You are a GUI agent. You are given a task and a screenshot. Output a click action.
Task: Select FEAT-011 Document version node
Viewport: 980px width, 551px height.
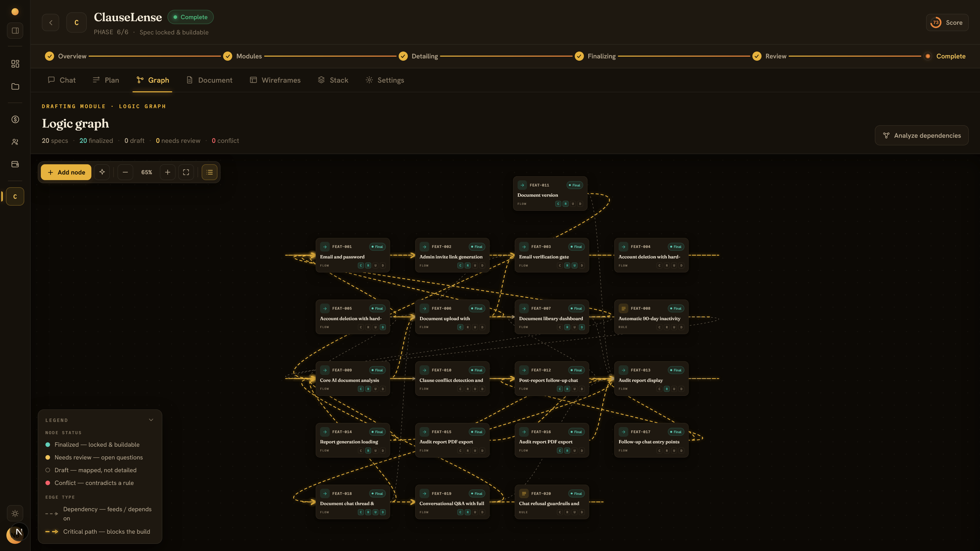550,194
